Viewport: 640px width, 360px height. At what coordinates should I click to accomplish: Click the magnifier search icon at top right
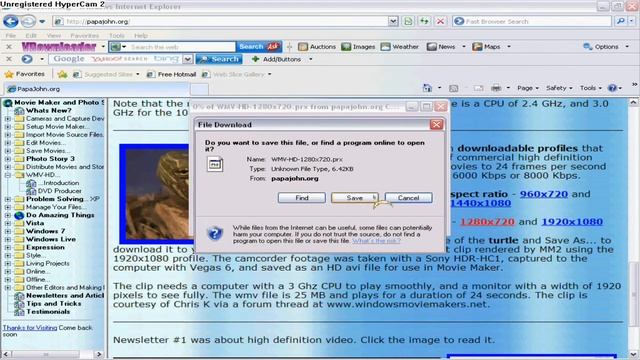[x=620, y=21]
